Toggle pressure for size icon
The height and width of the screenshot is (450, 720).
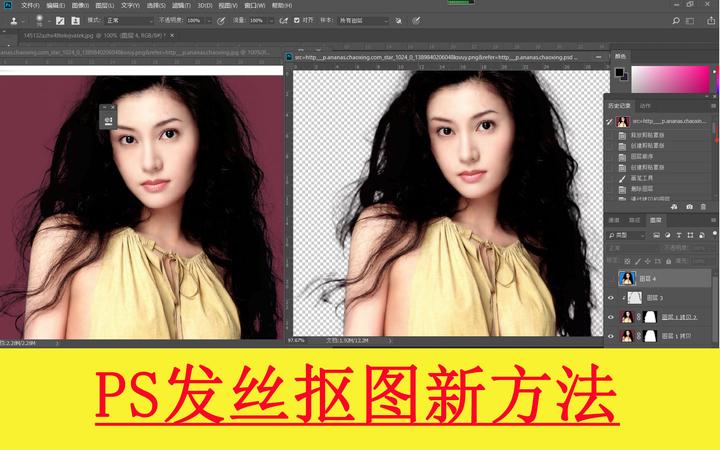click(x=416, y=21)
